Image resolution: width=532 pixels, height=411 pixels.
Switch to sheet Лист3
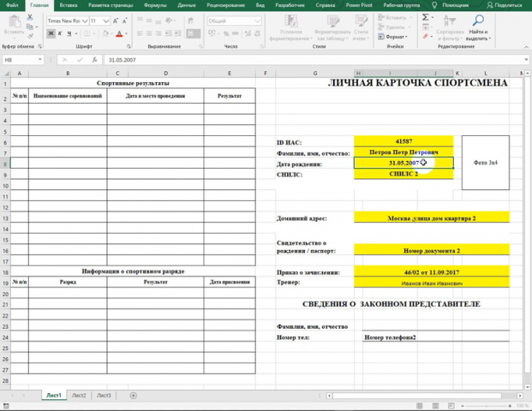[x=104, y=396]
